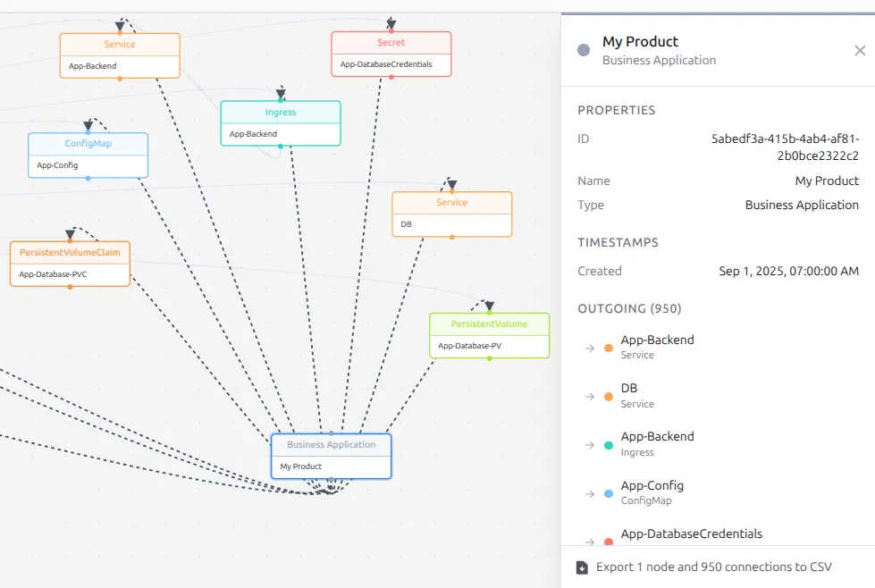The height and width of the screenshot is (588, 875).
Task: Click the orange dot beside App-Backend Service connection
Action: pos(609,347)
